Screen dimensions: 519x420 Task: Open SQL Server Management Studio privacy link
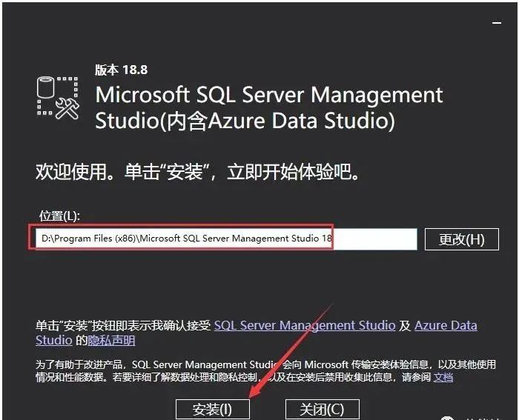[305, 325]
